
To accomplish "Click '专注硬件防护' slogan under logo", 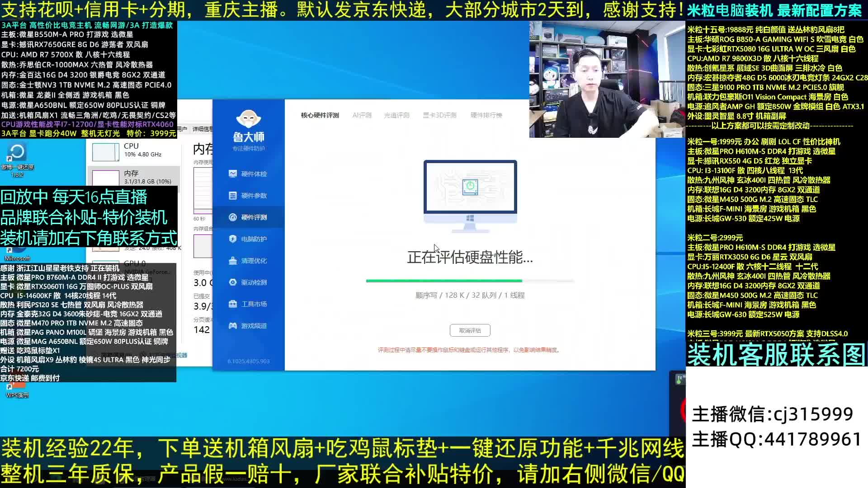I will click(x=249, y=148).
